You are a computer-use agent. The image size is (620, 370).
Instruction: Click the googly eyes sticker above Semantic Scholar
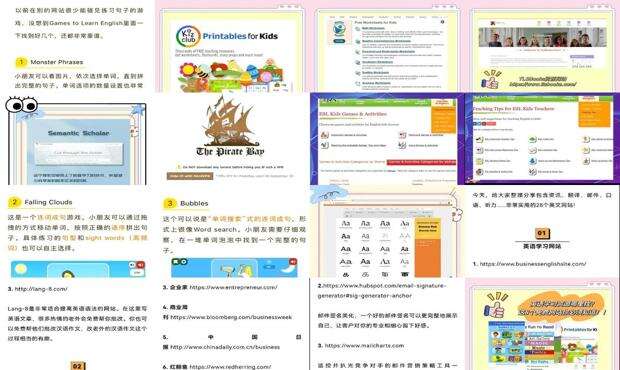[x=21, y=105]
